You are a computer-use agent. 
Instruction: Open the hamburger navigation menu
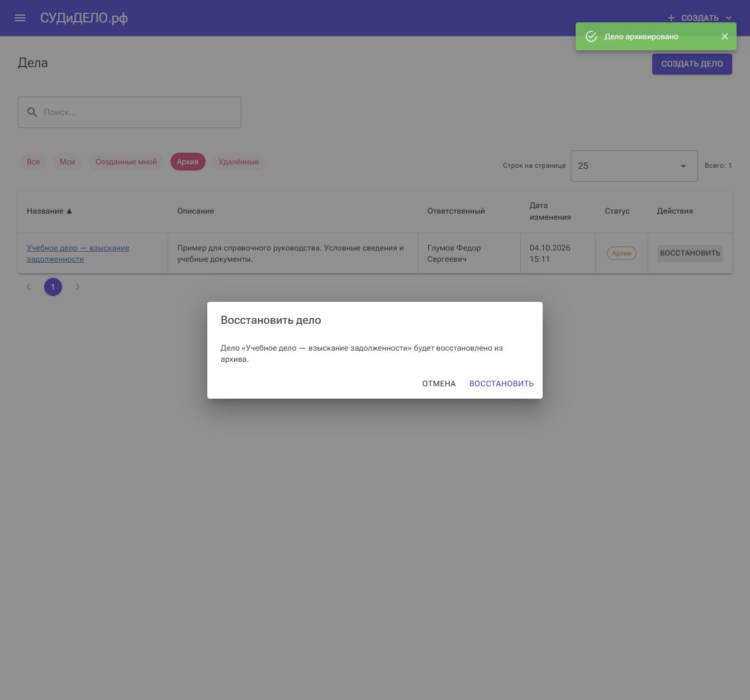[20, 18]
